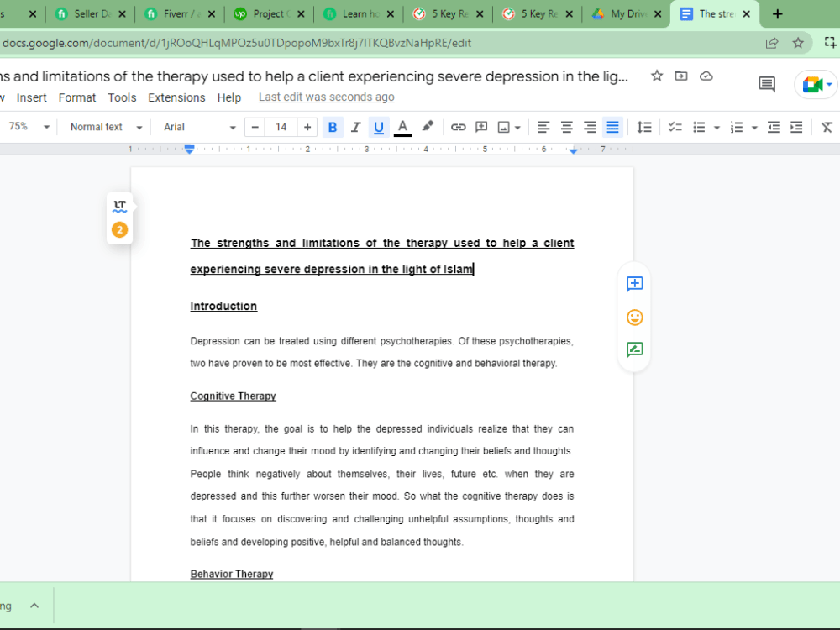Toggle italic formatting in the toolbar
Viewport: 840px width, 630px height.
tap(355, 127)
